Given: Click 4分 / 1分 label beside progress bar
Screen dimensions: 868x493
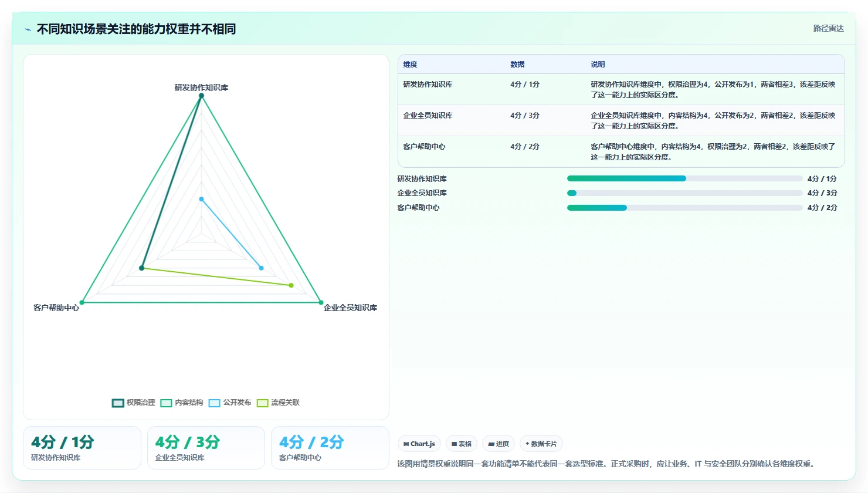Looking at the screenshot, I should point(822,178).
